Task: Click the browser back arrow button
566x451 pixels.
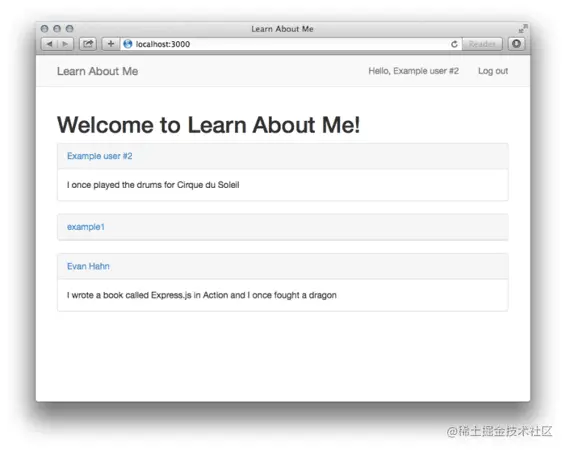Action: [49, 44]
